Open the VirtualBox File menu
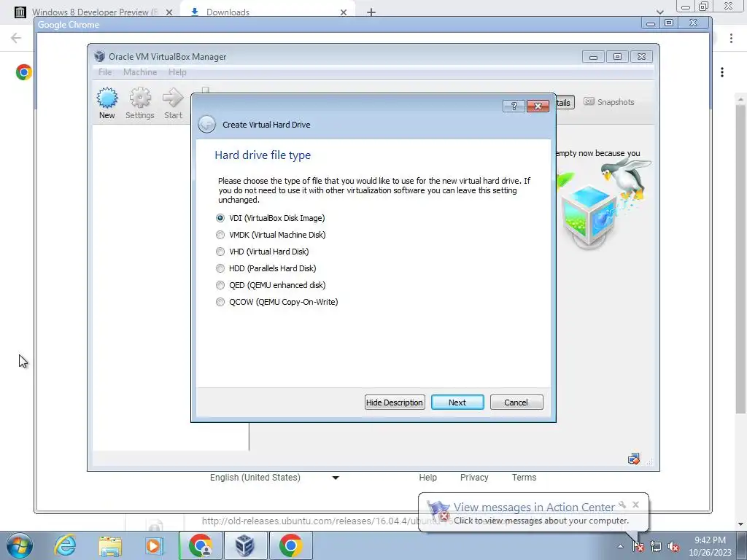Screen dimensions: 747x560 (x=105, y=72)
